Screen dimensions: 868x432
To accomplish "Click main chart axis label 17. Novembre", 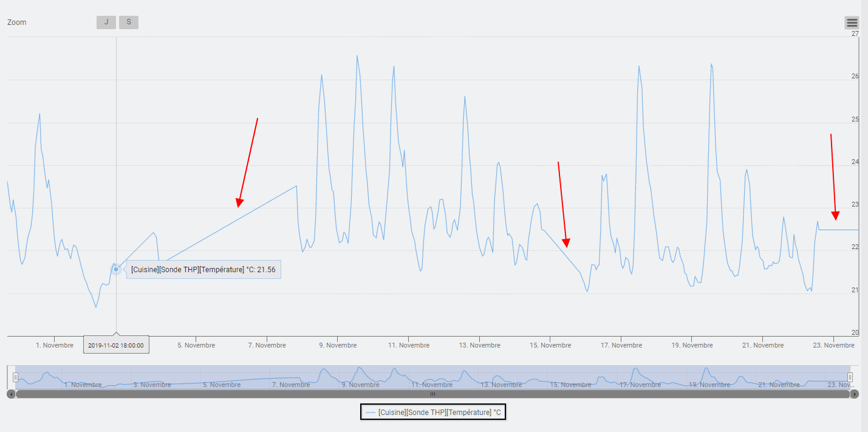I will (x=621, y=345).
